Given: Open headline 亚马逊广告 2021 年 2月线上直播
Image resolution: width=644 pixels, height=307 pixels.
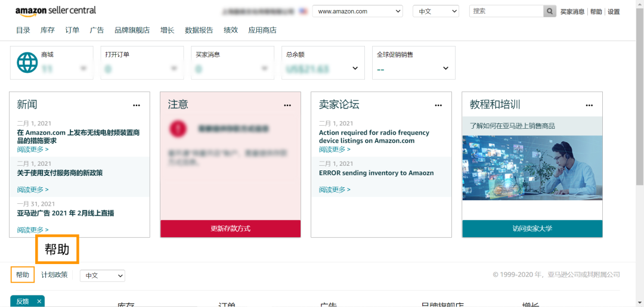Looking at the screenshot, I should click(x=66, y=213).
